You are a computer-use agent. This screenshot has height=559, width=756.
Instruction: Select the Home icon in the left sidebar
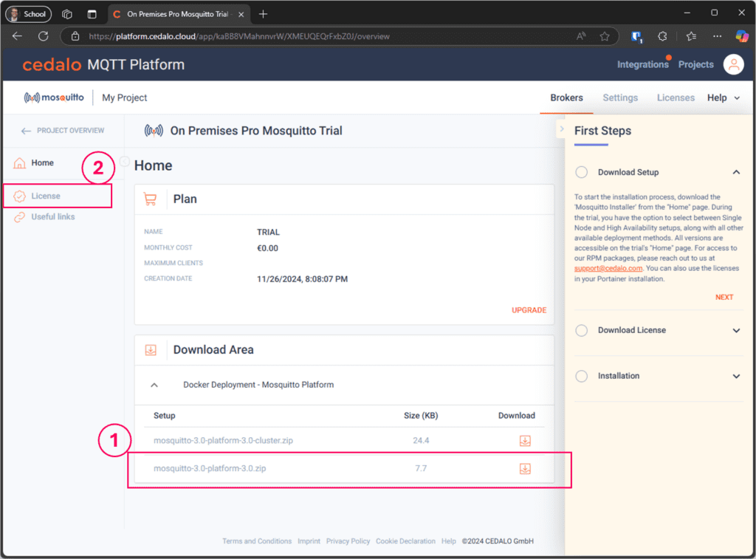pos(19,162)
